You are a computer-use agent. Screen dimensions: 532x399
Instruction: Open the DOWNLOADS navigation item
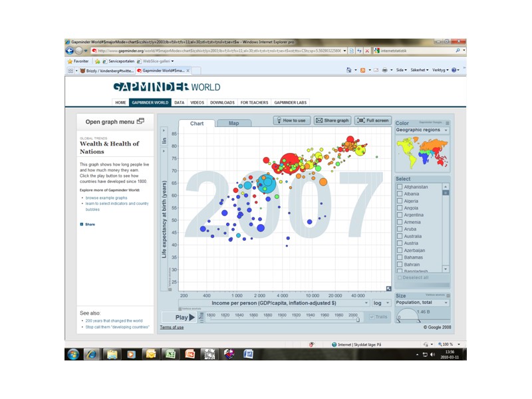[222, 102]
